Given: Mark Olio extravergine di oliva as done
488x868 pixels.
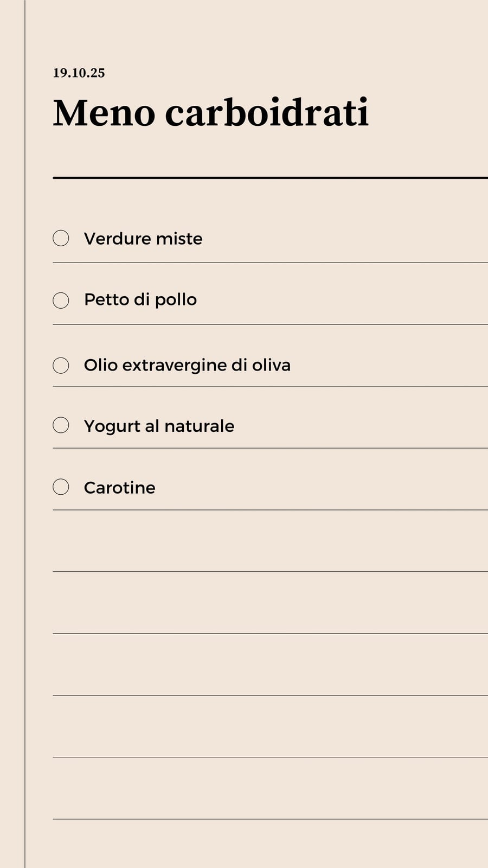Looking at the screenshot, I should point(61,365).
